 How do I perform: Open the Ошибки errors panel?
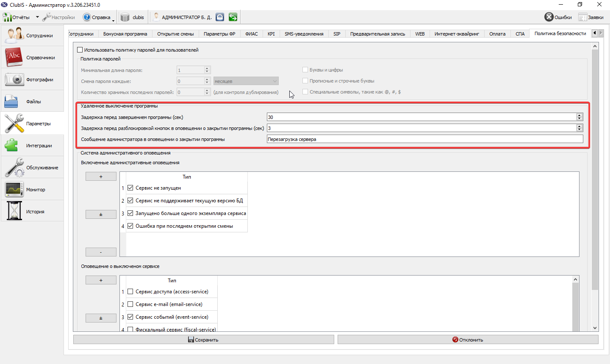[x=558, y=17]
